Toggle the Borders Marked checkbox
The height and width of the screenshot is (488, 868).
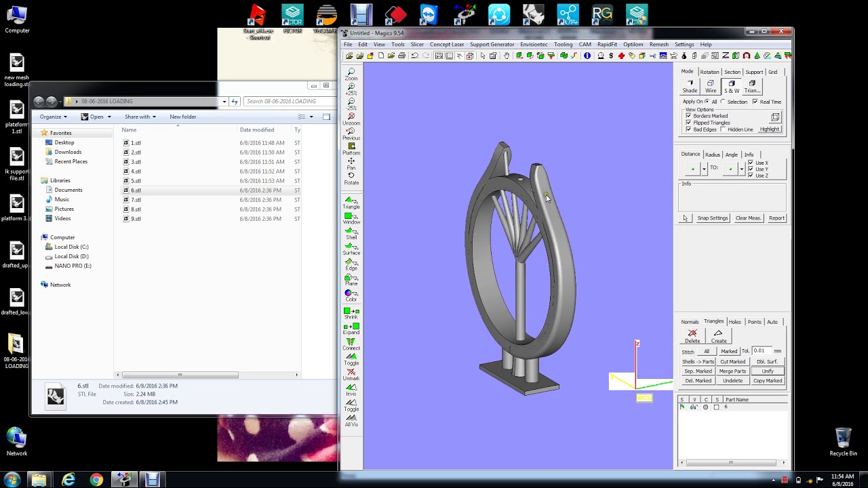tap(688, 116)
